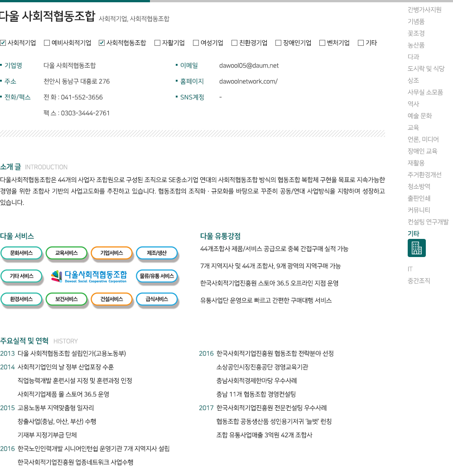Image resolution: width=453 pixels, height=476 pixels.
Task: Click the progress bar at page top
Action: pos(226,1)
